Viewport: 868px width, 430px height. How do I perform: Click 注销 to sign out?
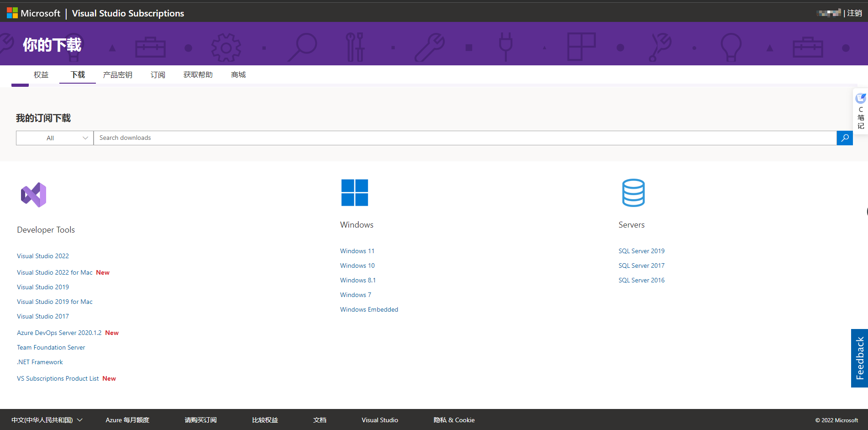point(854,13)
